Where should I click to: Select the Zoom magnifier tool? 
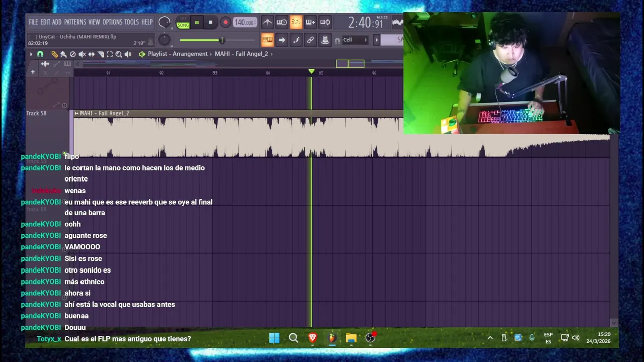point(119,54)
